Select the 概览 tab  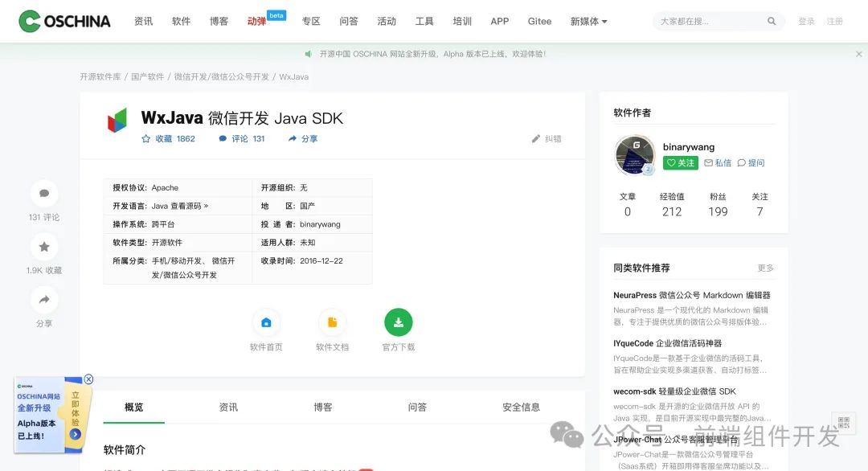134,407
